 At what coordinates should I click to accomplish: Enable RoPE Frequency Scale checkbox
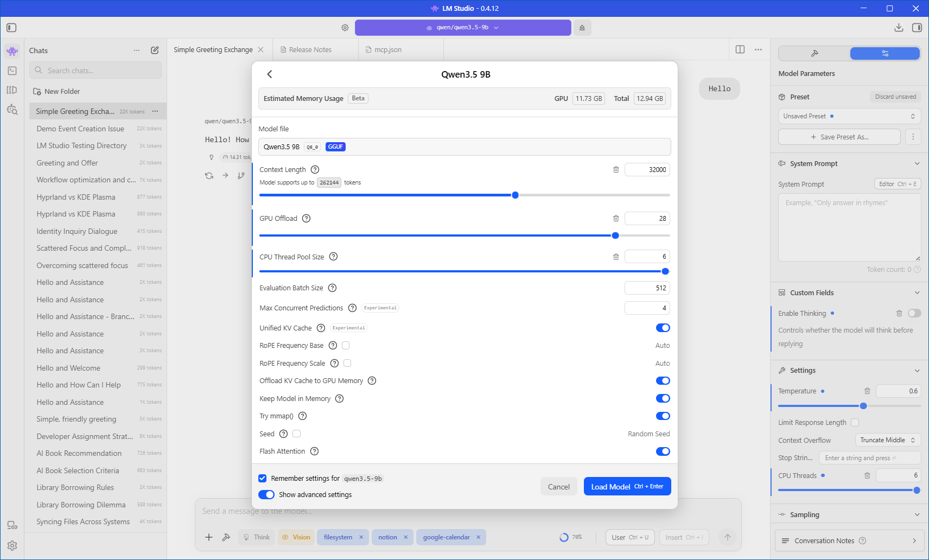[x=347, y=363]
